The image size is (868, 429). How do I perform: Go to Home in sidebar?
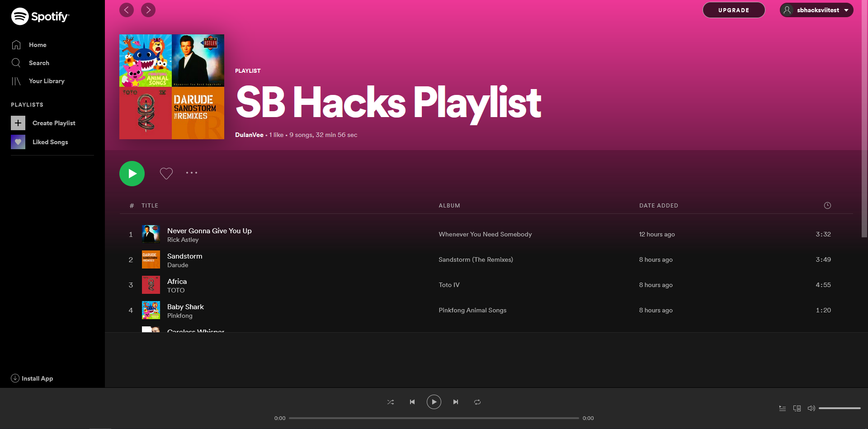29,45
